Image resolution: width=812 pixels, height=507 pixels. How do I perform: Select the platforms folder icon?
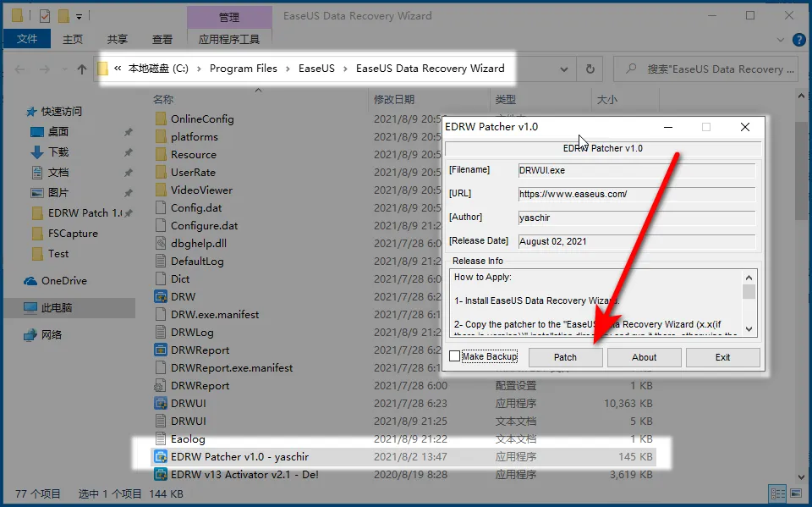[161, 136]
